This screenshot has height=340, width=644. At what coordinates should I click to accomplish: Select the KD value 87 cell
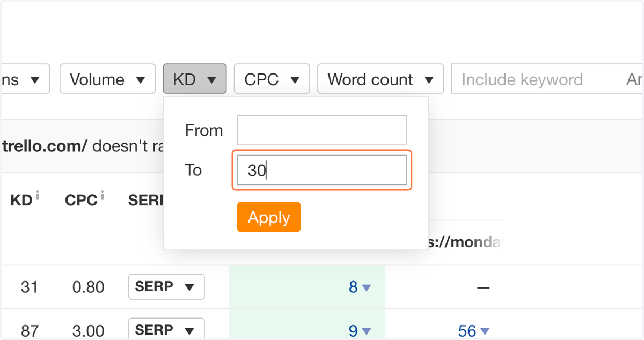click(30, 331)
